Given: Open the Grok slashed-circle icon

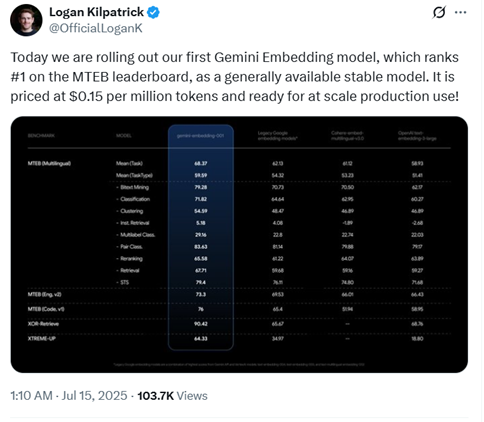Looking at the screenshot, I should [x=439, y=13].
